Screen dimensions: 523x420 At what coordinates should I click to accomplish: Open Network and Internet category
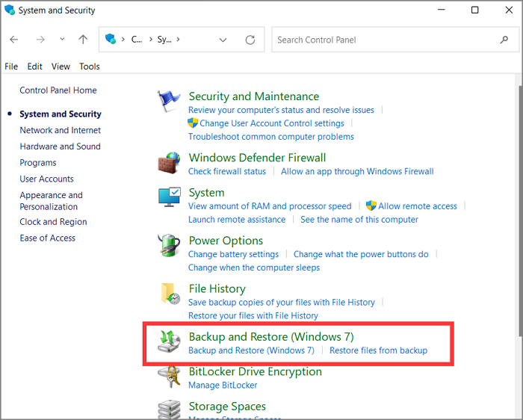point(60,130)
